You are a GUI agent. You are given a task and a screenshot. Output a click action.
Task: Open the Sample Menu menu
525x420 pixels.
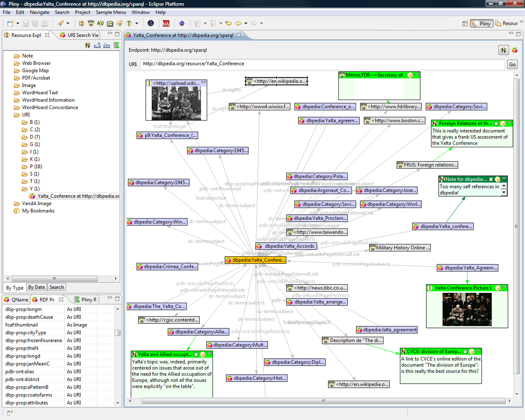[x=111, y=12]
